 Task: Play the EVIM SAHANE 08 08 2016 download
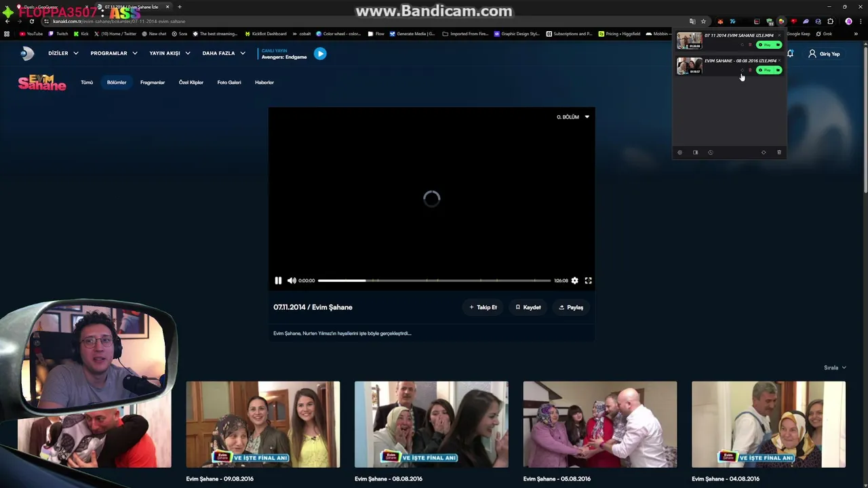(x=765, y=70)
